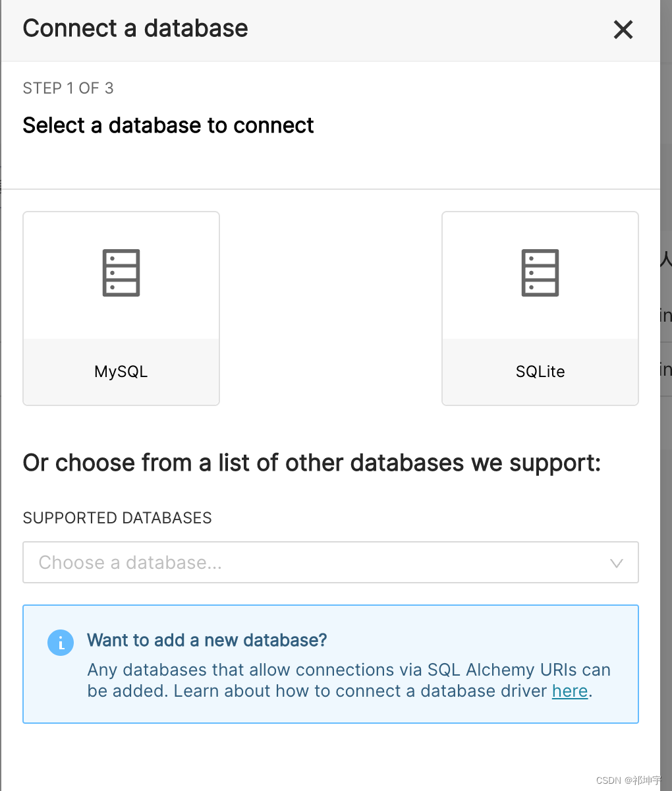Image resolution: width=672 pixels, height=791 pixels.
Task: Click the Connect a database dialog title
Action: click(x=135, y=28)
